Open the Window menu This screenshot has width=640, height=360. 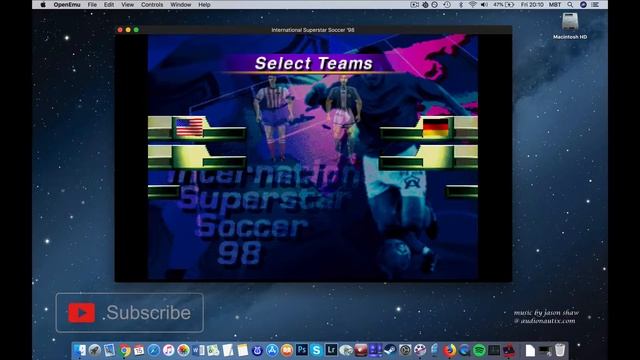pos(180,5)
